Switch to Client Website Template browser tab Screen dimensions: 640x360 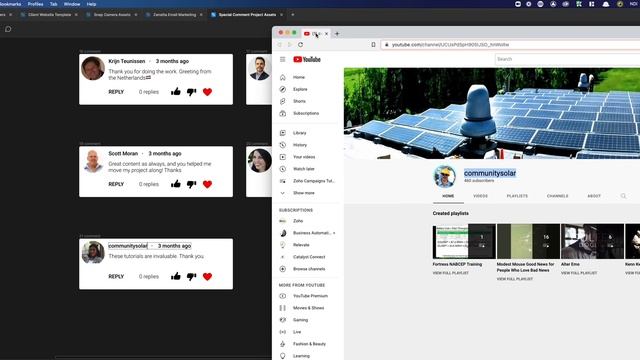point(49,15)
